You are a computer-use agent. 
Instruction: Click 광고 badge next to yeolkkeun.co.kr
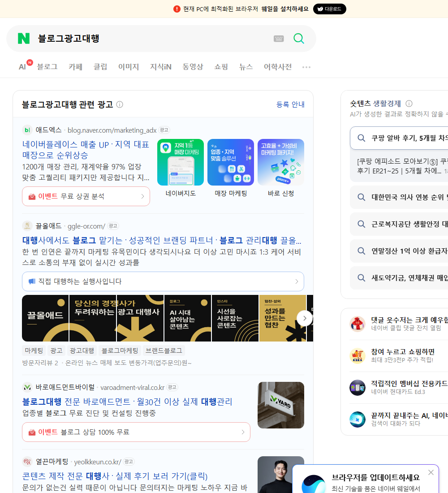[x=129, y=462]
